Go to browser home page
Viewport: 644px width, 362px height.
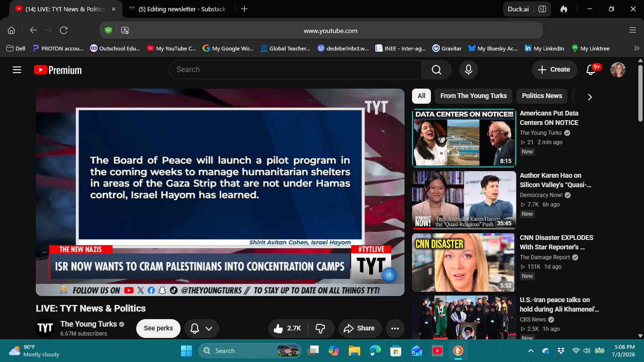pyautogui.click(x=11, y=30)
